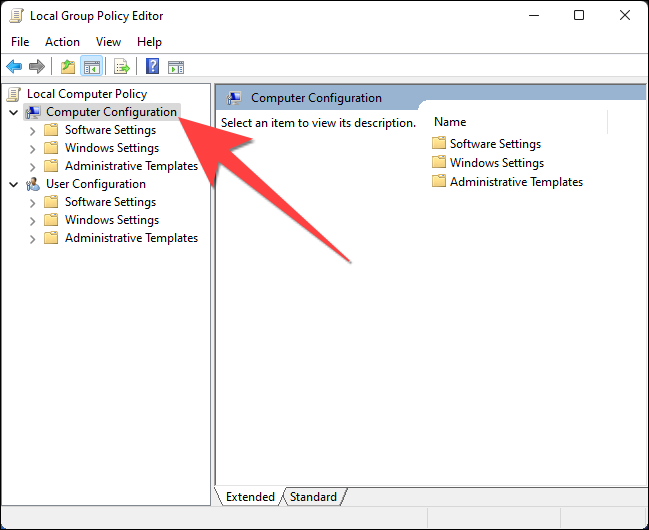The image size is (649, 530).
Task: Switch to the Standard tab
Action: click(313, 497)
